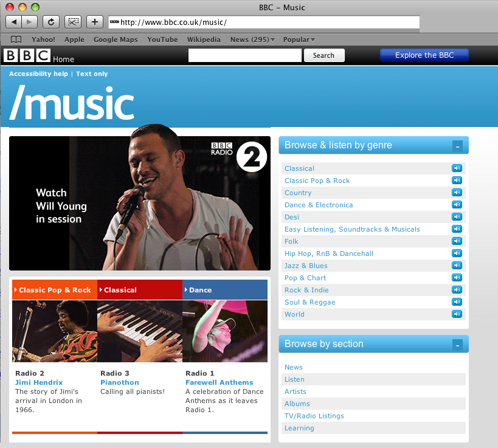Click the Explore the BBC button
The width and height of the screenshot is (498, 448).
(424, 55)
